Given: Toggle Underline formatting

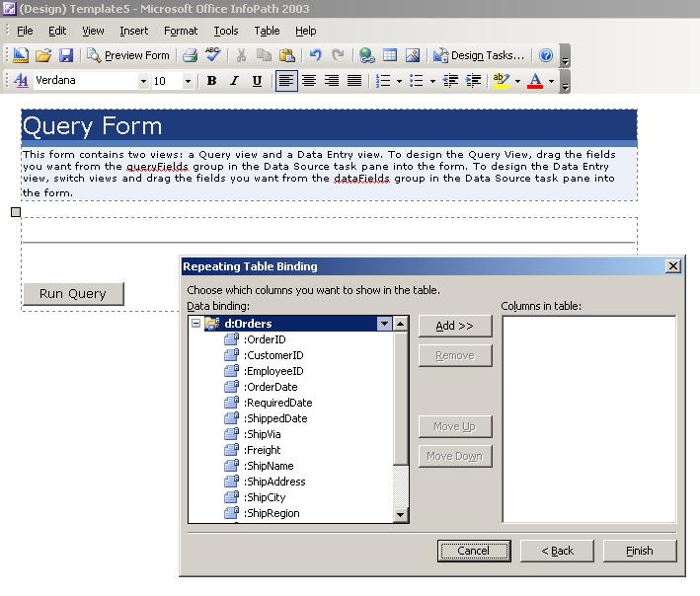Looking at the screenshot, I should 257,81.
